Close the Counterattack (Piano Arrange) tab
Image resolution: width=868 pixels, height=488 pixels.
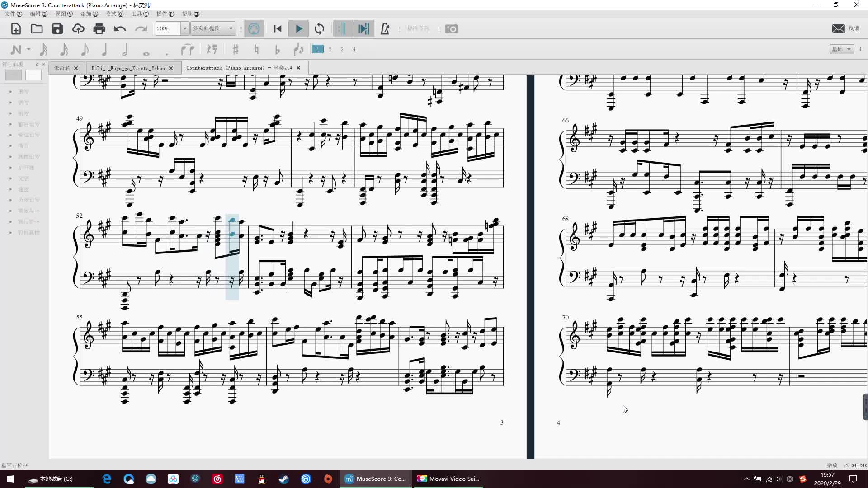(x=298, y=68)
